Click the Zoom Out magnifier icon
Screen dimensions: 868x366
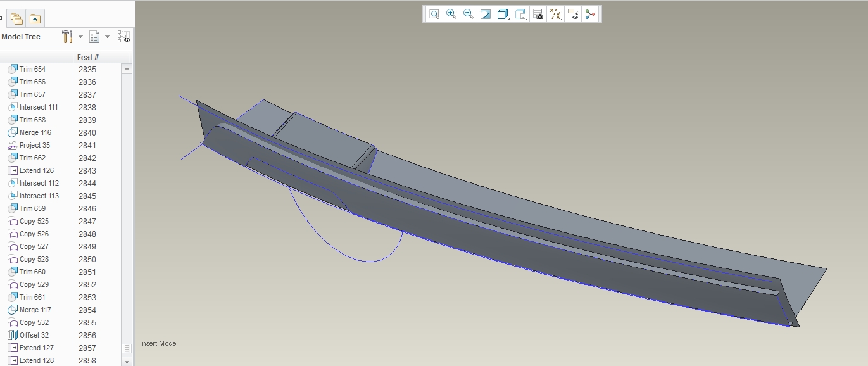[x=469, y=14]
